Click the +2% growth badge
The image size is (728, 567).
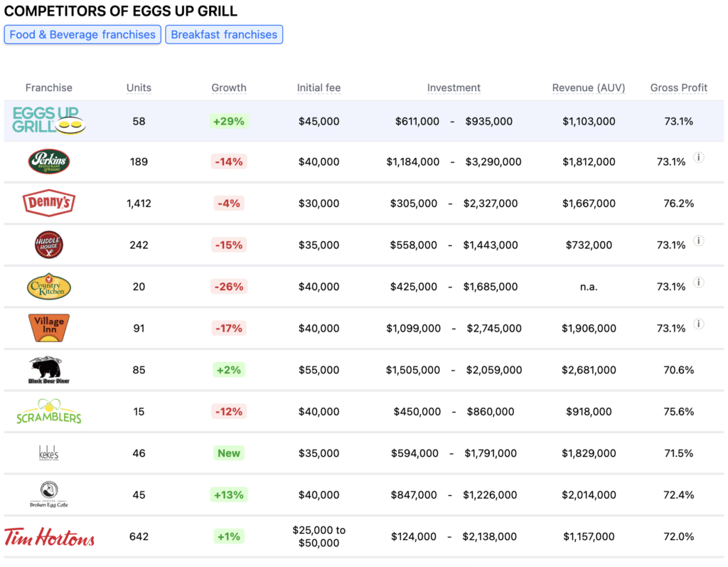pyautogui.click(x=229, y=370)
